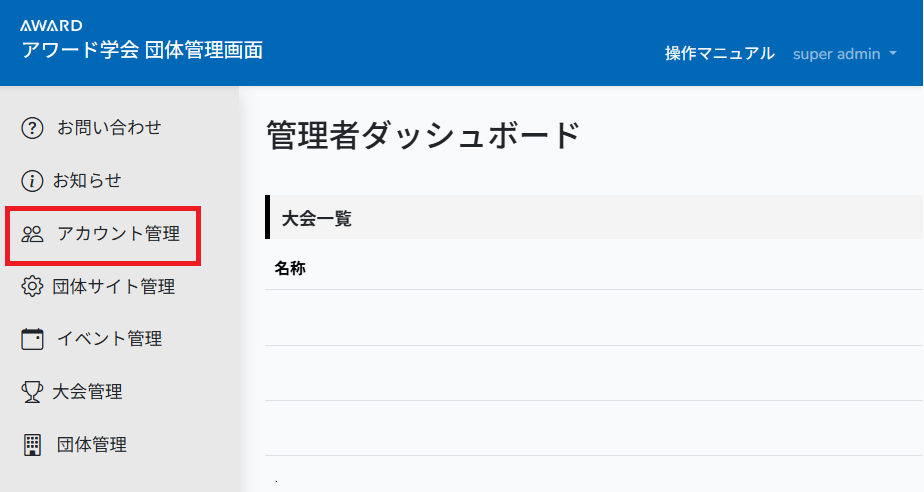
Task: Click the building icon for 団体管理
Action: 33,444
